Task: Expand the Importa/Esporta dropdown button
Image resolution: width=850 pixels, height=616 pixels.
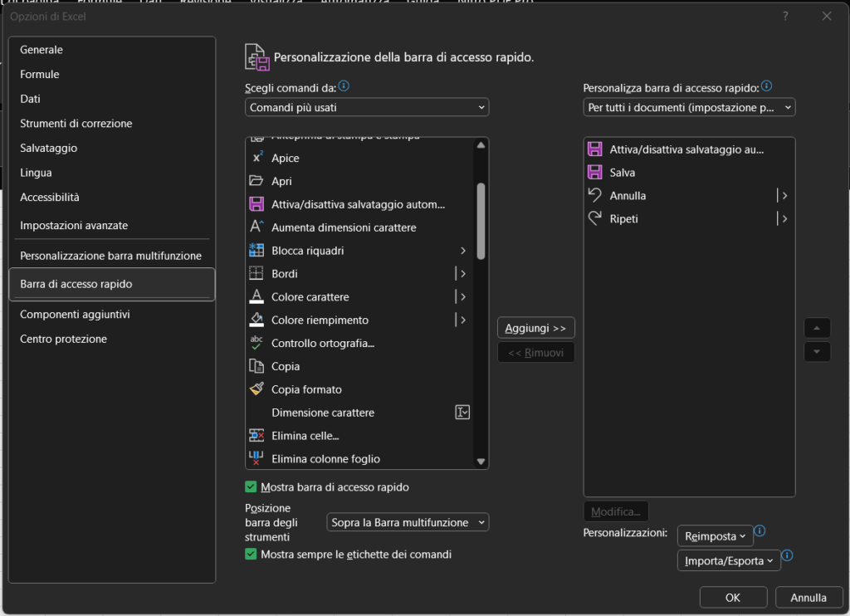Action: click(729, 561)
